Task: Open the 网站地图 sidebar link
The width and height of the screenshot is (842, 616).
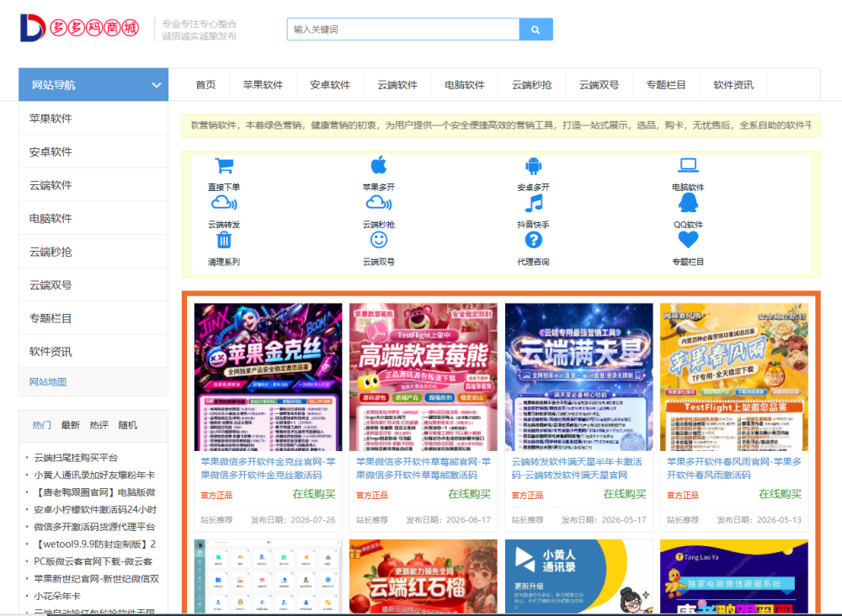Action: (48, 382)
